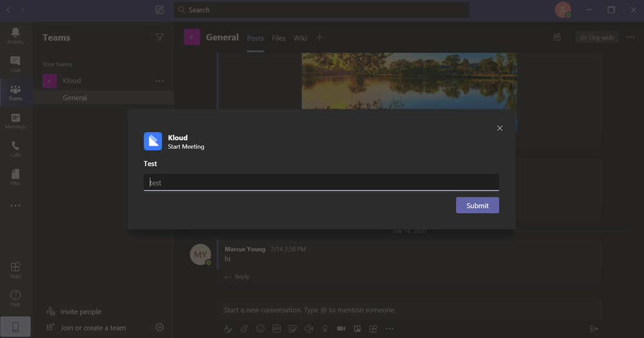This screenshot has height=338, width=644.
Task: Open manage teams settings gear
Action: click(160, 327)
